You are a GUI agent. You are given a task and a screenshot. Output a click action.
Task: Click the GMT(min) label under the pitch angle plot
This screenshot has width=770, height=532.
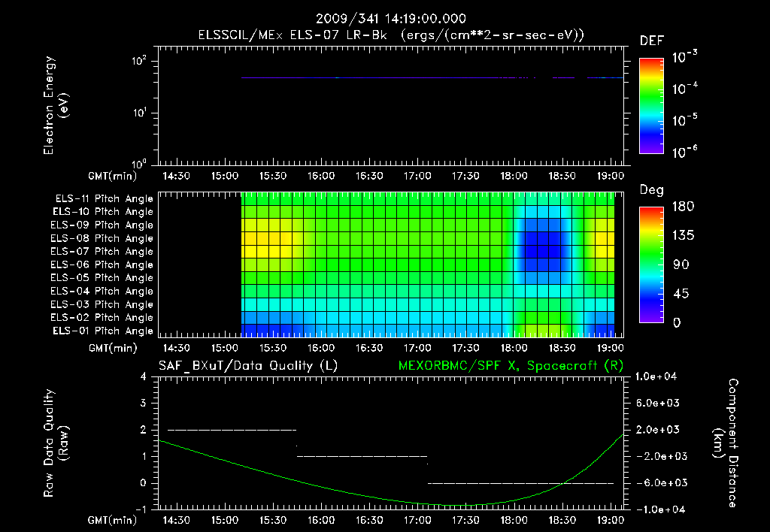pyautogui.click(x=112, y=349)
